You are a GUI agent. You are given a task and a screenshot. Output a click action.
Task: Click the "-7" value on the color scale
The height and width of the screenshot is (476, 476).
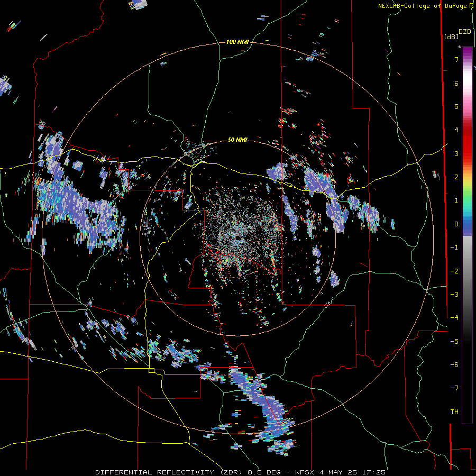click(x=454, y=388)
